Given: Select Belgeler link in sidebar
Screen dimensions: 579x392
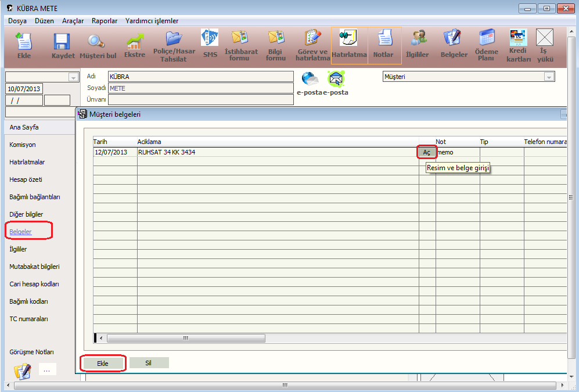Looking at the screenshot, I should point(21,232).
